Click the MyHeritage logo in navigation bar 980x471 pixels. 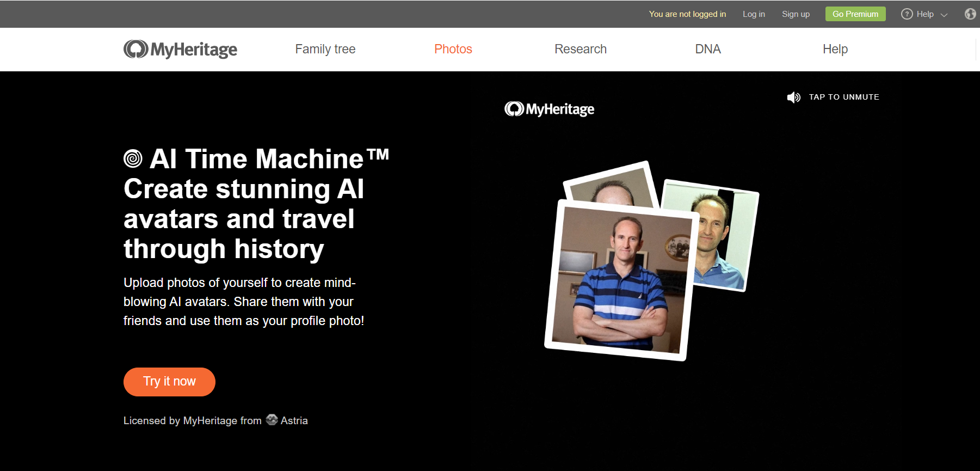(x=180, y=49)
